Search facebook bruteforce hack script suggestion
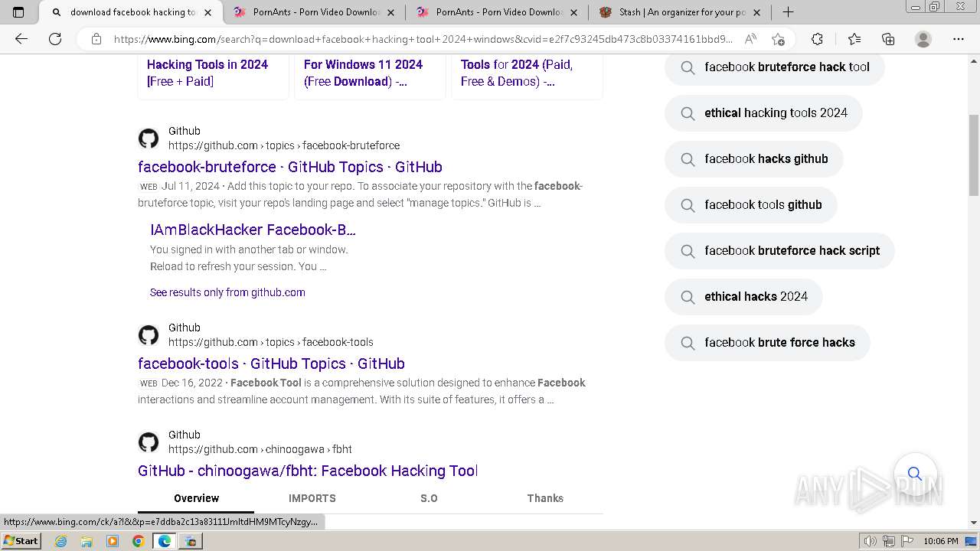980x551 pixels. [x=779, y=251]
